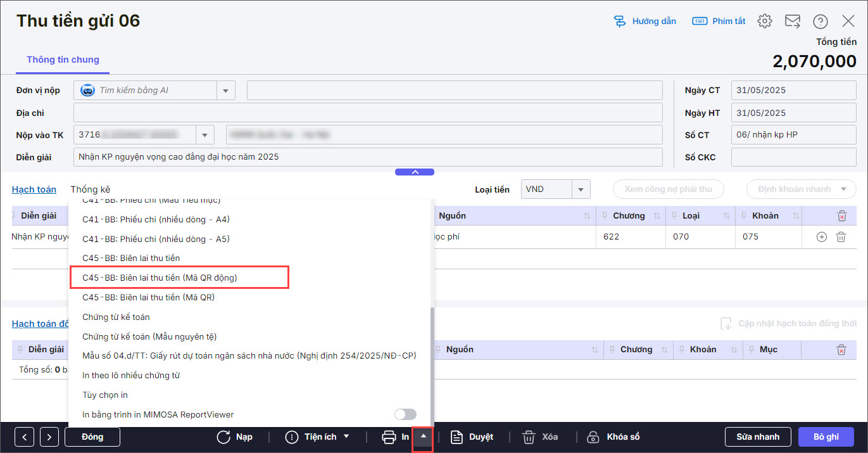The width and height of the screenshot is (868, 453).
Task: Collapse the general info panel chevron
Action: tap(415, 172)
